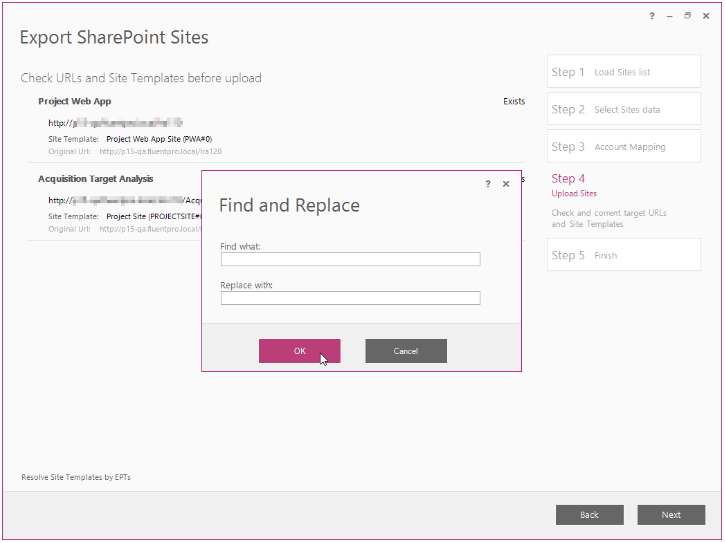Close the Find and Replace dialog
The width and height of the screenshot is (725, 543).
(506, 184)
